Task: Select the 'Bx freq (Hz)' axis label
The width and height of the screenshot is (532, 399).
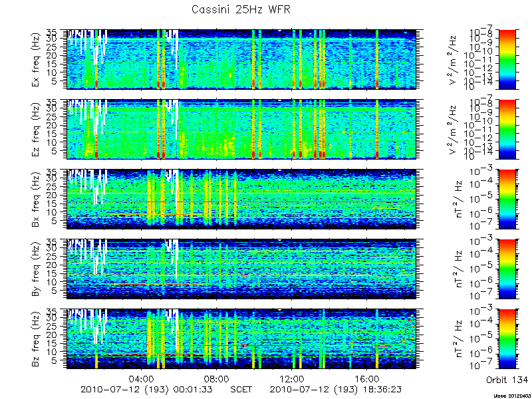Action: (x=37, y=199)
